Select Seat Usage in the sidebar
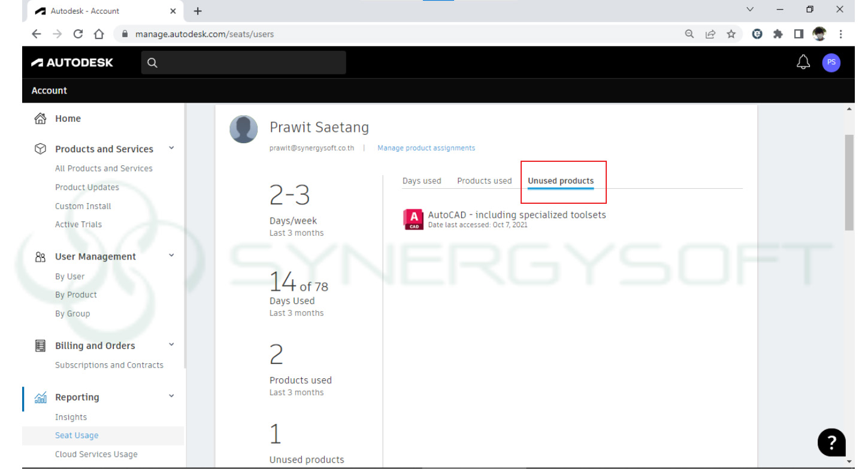This screenshot has width=868, height=470. point(76,435)
